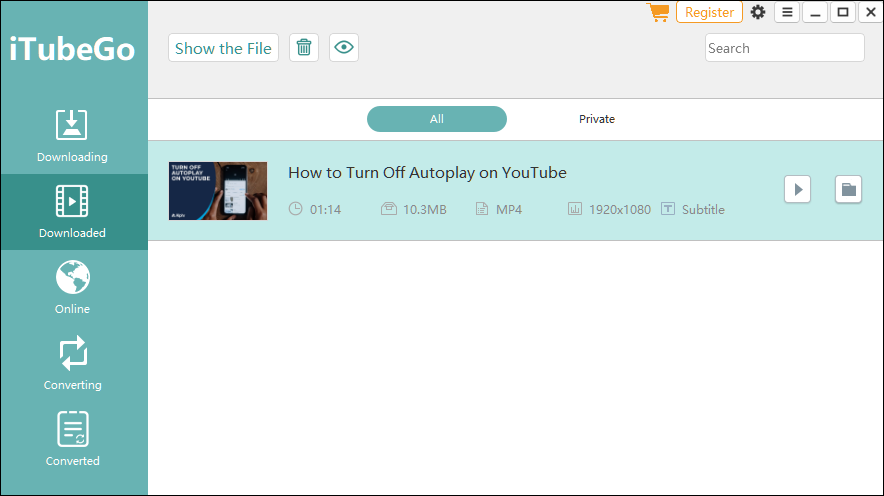Click the Subtitle label
The image size is (884, 496).
click(x=703, y=210)
